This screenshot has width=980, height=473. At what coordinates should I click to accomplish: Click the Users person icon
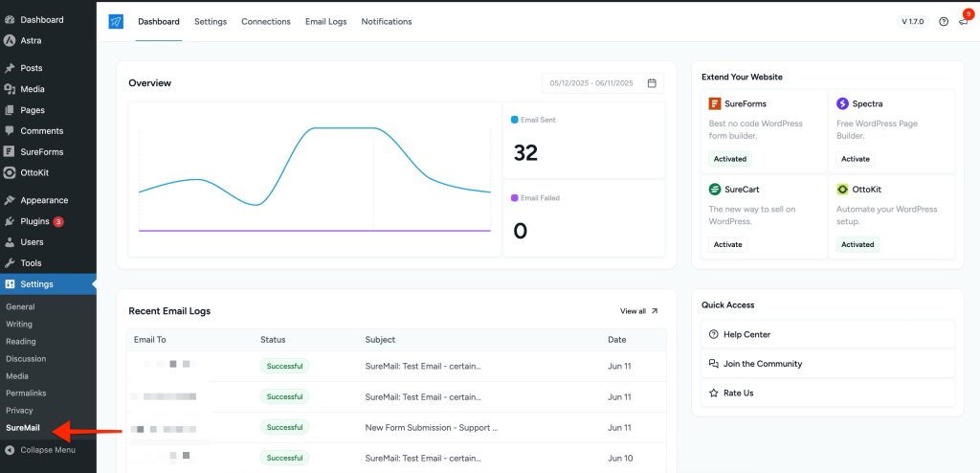(x=10, y=242)
